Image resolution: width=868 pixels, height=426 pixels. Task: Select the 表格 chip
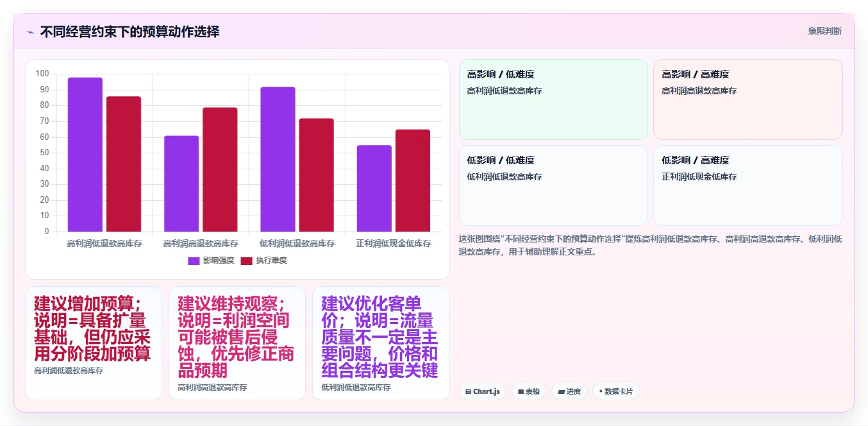(529, 391)
